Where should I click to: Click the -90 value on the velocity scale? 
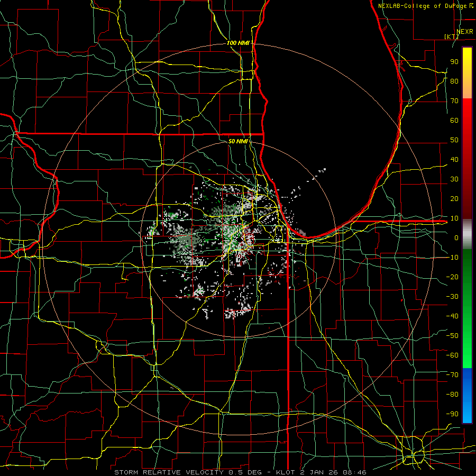tap(452, 414)
